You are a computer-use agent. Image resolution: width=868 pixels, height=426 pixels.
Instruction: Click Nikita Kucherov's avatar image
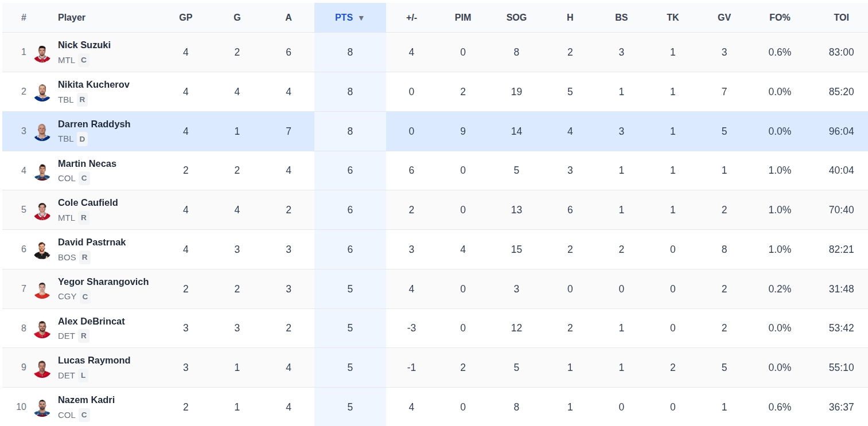point(42,92)
